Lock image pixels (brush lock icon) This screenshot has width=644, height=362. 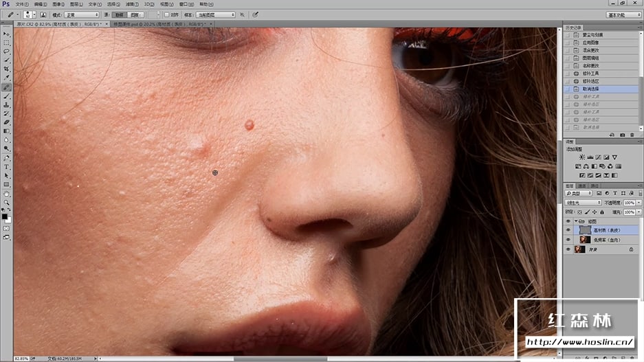(588, 212)
